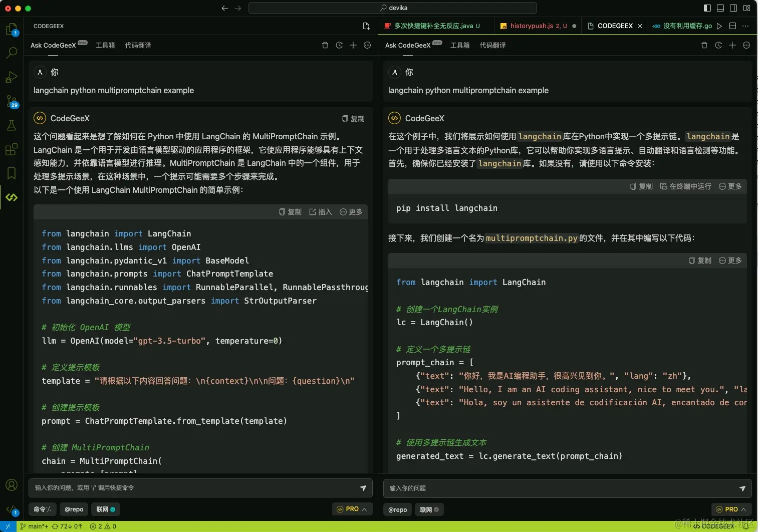This screenshot has height=532, width=758.
Task: Toggle the primary side bar layout icon
Action: (x=707, y=8)
